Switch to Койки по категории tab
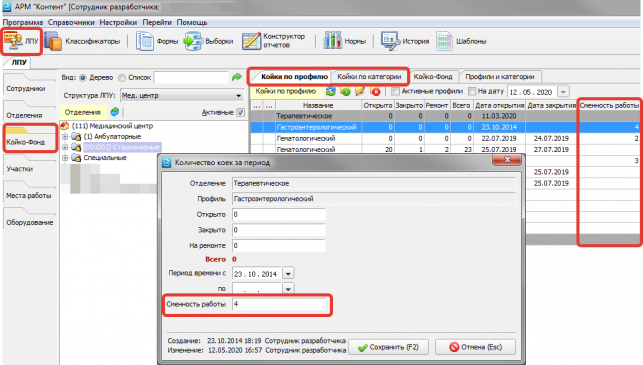The image size is (643, 365). 369,77
